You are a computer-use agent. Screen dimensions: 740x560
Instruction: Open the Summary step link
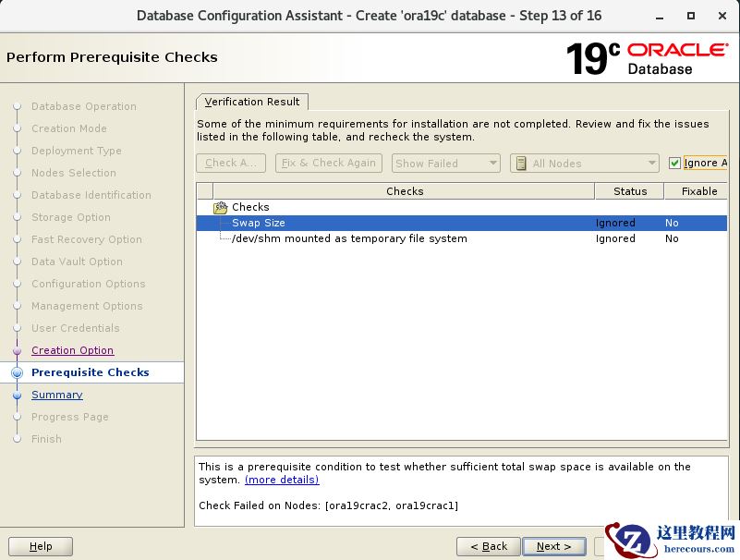56,395
